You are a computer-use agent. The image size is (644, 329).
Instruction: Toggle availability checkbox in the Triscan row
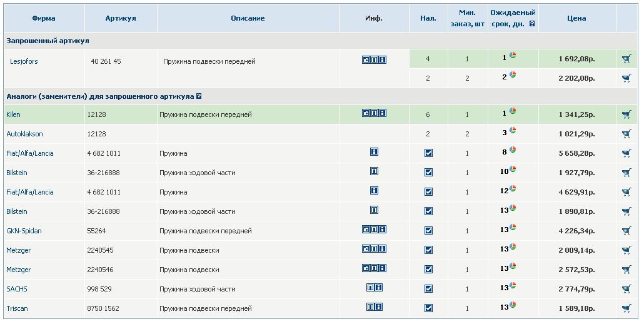(428, 308)
